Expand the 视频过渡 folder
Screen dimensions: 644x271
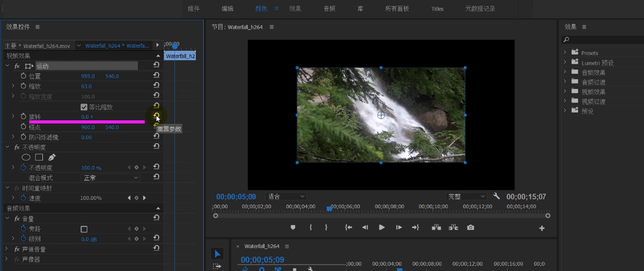tap(565, 101)
